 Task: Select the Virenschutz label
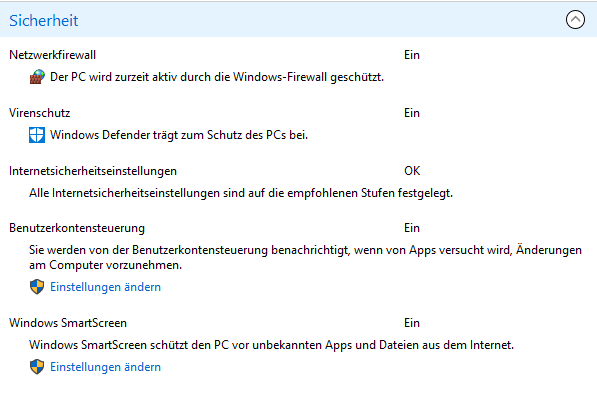click(40, 113)
